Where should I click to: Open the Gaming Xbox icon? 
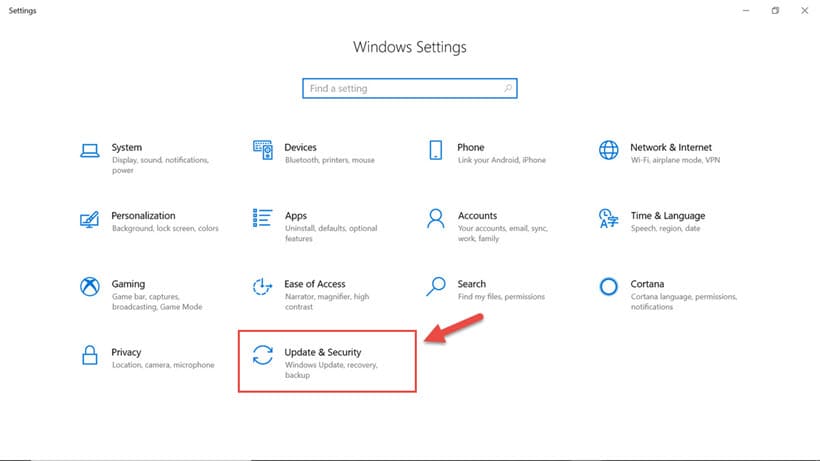(90, 286)
